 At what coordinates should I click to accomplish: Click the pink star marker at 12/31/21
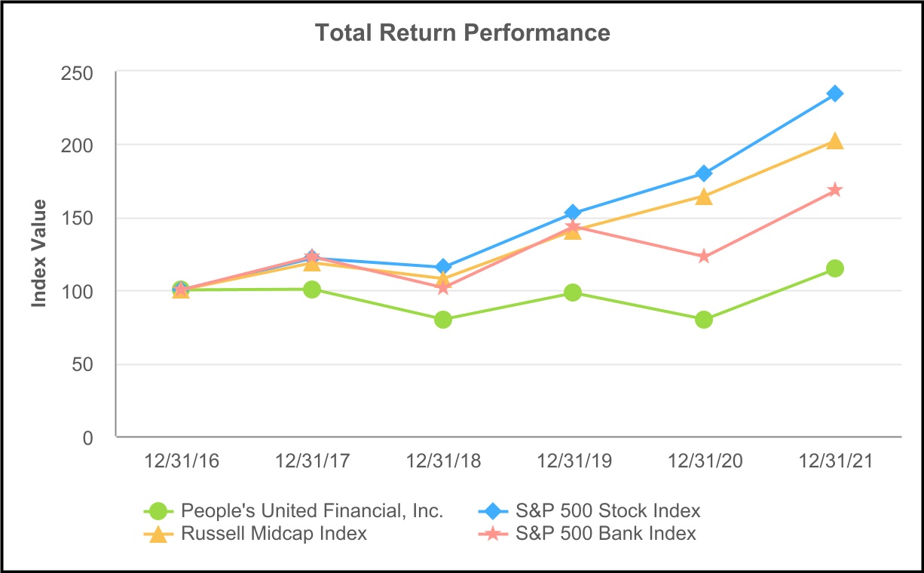tap(834, 190)
